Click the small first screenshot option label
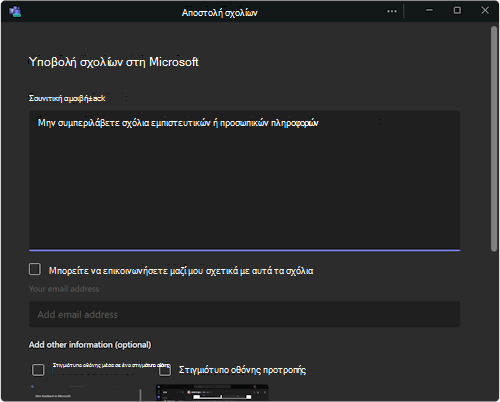Viewport: 500px width, 402px height. pyautogui.click(x=111, y=365)
